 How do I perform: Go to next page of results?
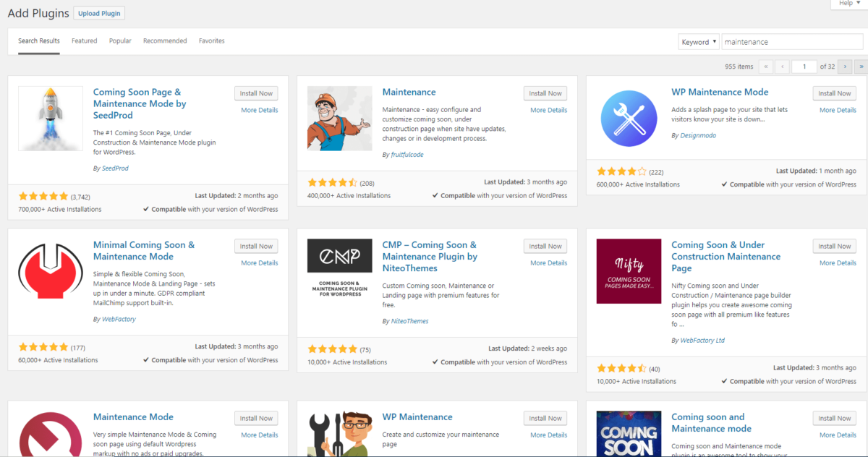(845, 66)
